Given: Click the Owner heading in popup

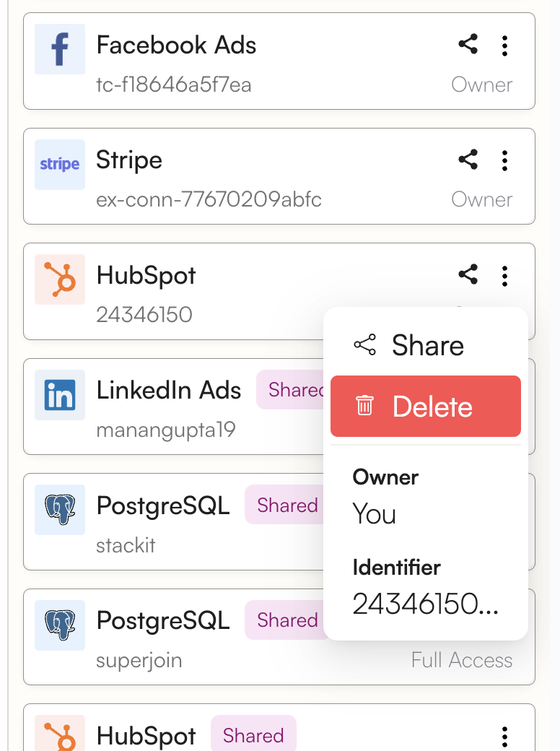Looking at the screenshot, I should (x=385, y=477).
